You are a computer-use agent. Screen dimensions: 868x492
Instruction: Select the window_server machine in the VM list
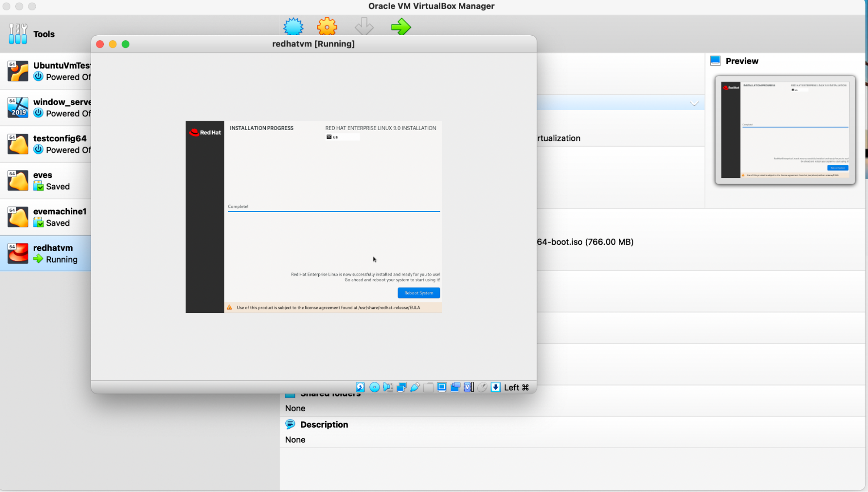point(46,108)
